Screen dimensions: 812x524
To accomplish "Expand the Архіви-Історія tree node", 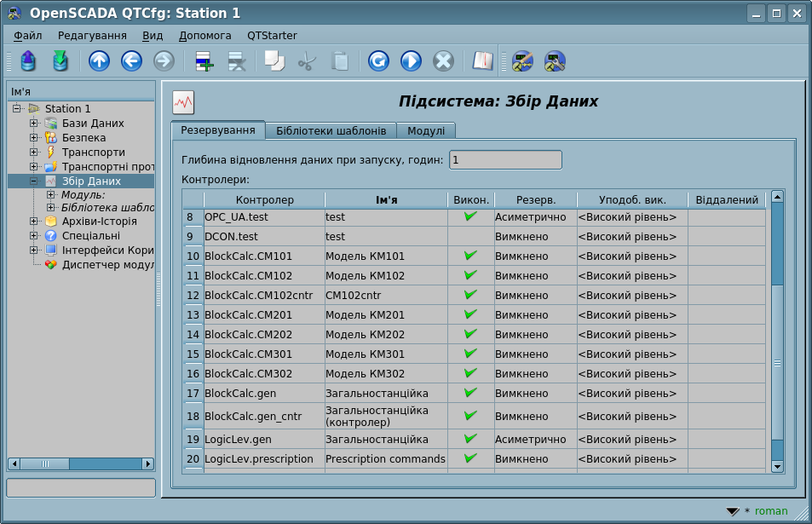I will [34, 222].
